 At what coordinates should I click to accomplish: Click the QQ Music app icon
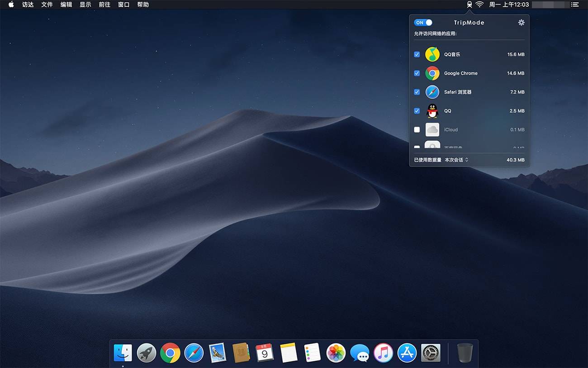432,54
